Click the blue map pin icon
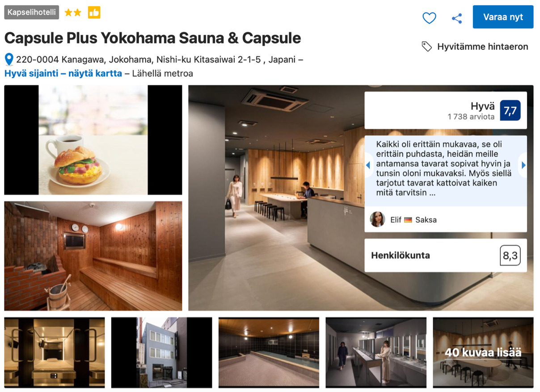This screenshot has height=392, width=540. [x=9, y=59]
